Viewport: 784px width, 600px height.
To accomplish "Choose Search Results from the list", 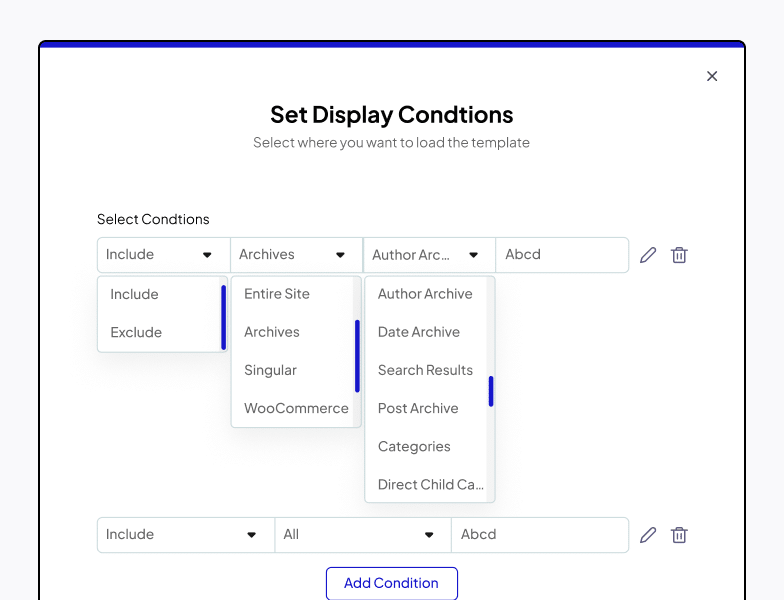I will [x=425, y=370].
